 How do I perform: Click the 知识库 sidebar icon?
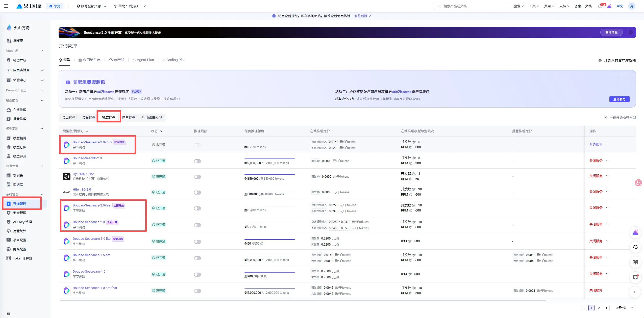point(9,184)
